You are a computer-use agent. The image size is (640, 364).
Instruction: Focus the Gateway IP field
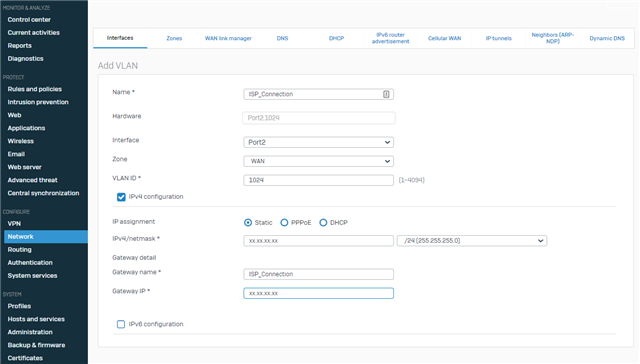[x=318, y=293]
